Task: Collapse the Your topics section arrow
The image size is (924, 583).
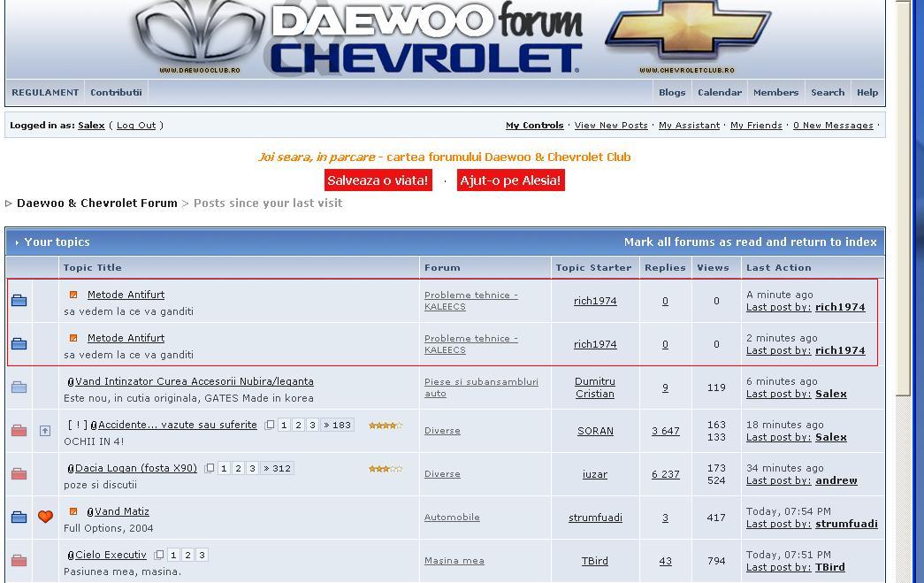Action: click(17, 242)
